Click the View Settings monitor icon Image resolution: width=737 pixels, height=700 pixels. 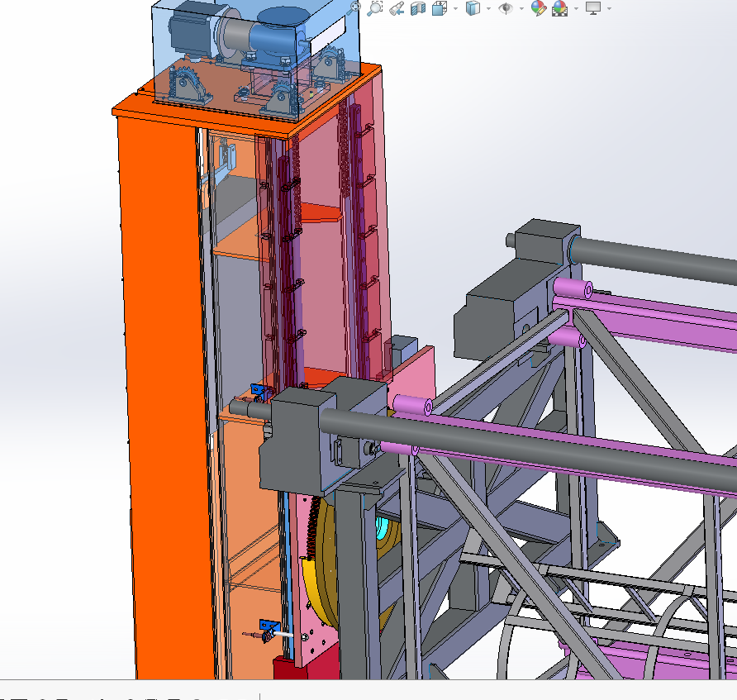pos(593,8)
